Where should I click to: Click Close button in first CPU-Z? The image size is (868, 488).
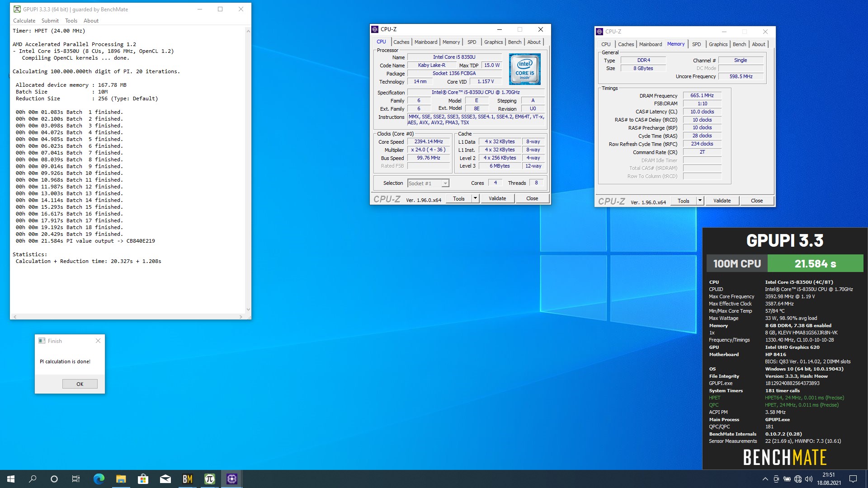532,198
